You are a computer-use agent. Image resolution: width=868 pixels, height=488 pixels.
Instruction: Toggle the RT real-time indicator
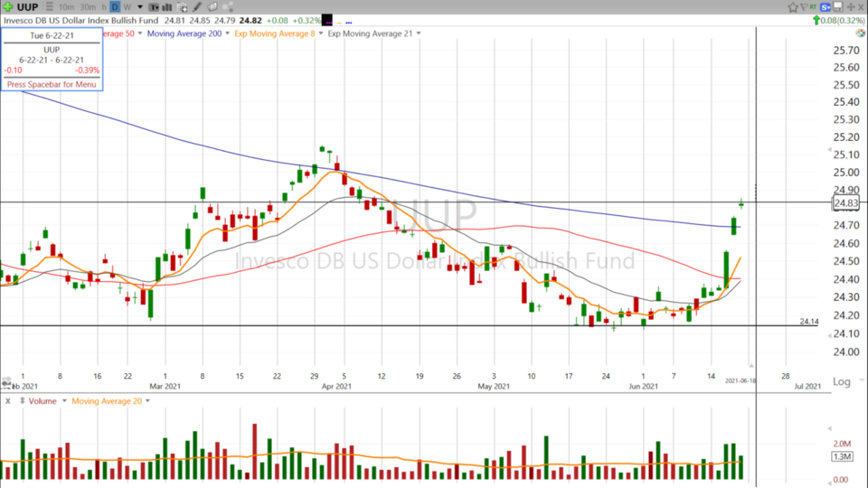(813, 7)
